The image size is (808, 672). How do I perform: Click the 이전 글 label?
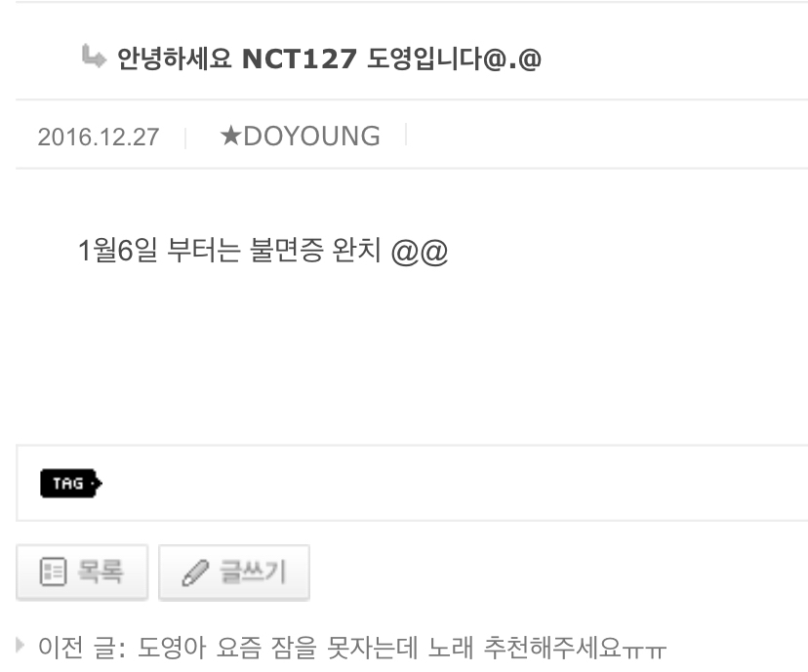(81, 648)
